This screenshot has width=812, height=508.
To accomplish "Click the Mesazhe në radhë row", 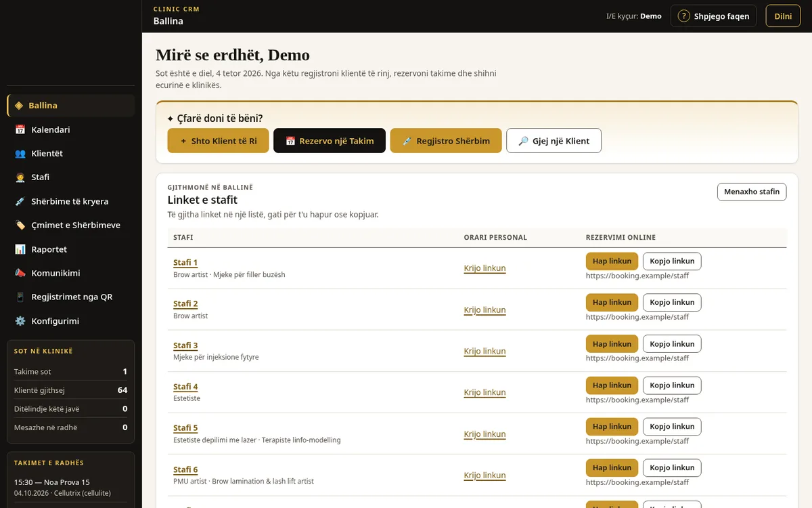I will pos(71,427).
